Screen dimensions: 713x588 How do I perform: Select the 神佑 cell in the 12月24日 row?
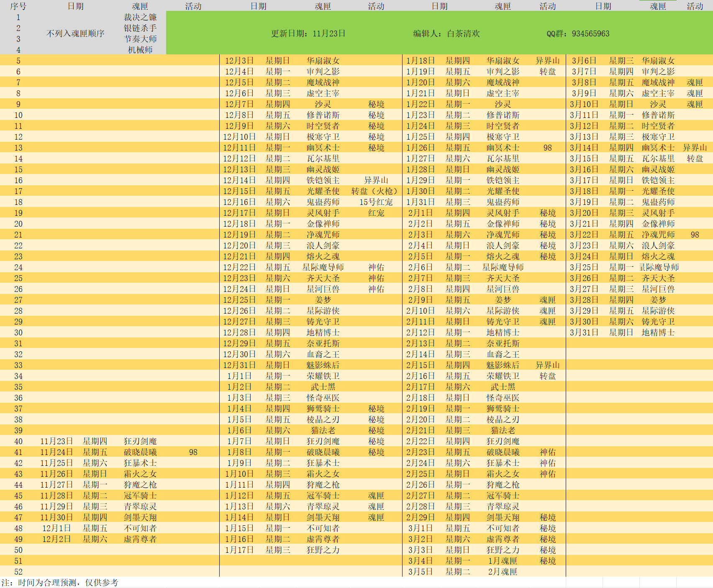[x=376, y=289]
